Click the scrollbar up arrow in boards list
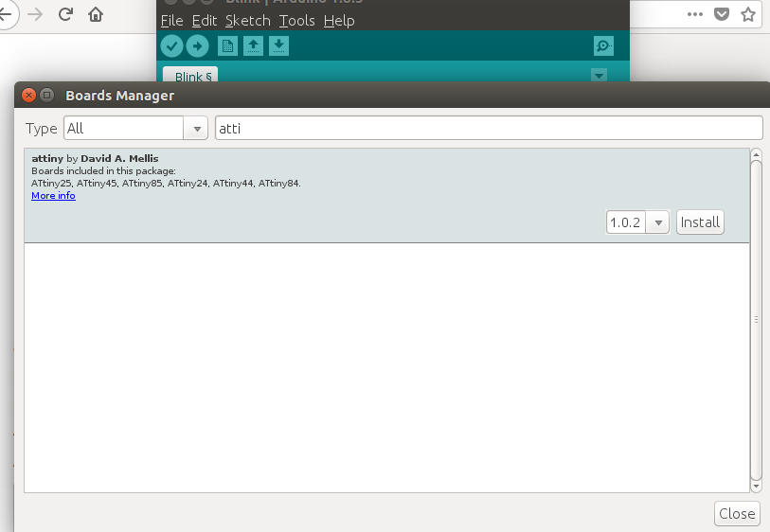Screen dimensions: 770x532 click(x=756, y=154)
